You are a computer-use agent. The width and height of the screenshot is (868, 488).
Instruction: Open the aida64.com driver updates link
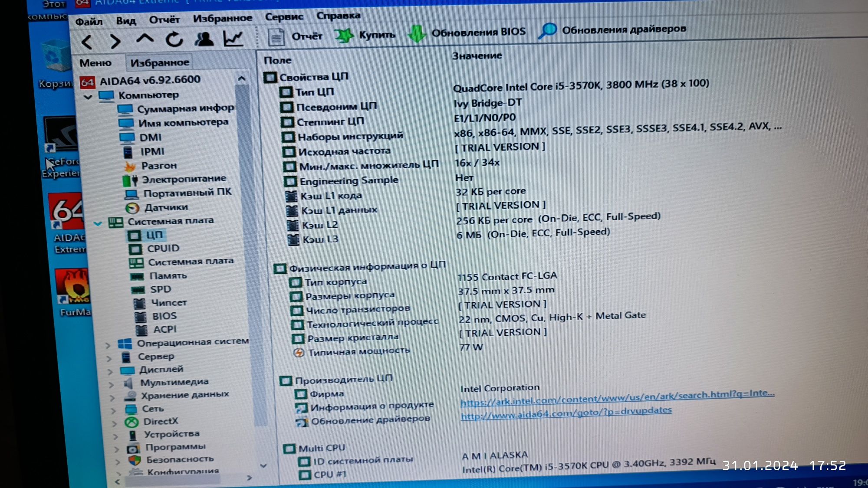pos(566,413)
